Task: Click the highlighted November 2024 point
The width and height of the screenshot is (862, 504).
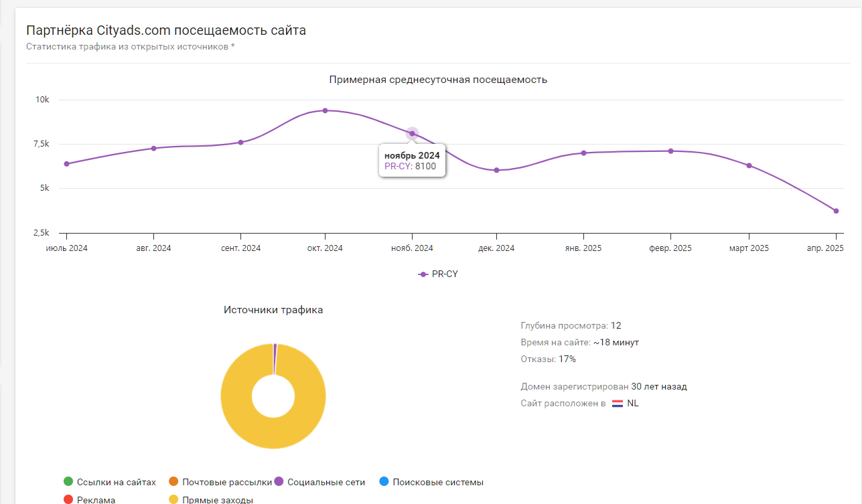Action: pyautogui.click(x=412, y=134)
